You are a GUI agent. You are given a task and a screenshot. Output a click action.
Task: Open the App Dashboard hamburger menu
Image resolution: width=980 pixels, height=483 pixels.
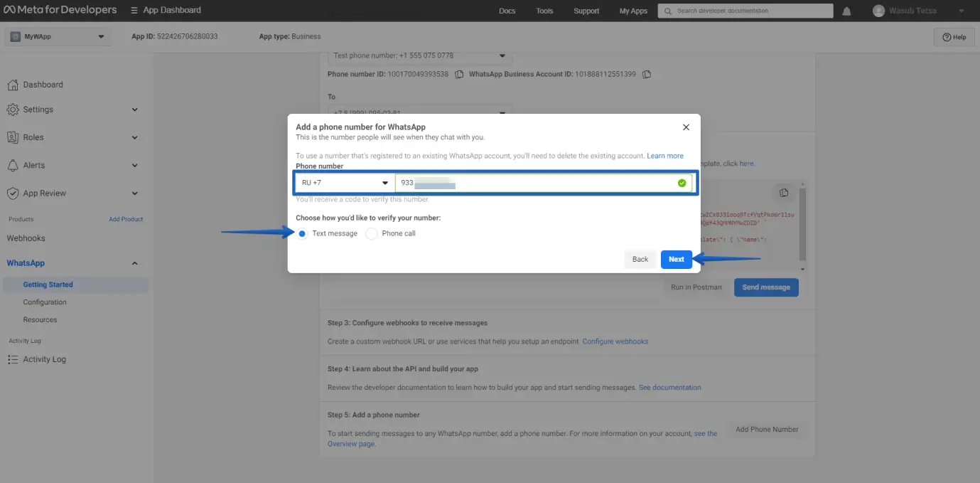tap(134, 11)
